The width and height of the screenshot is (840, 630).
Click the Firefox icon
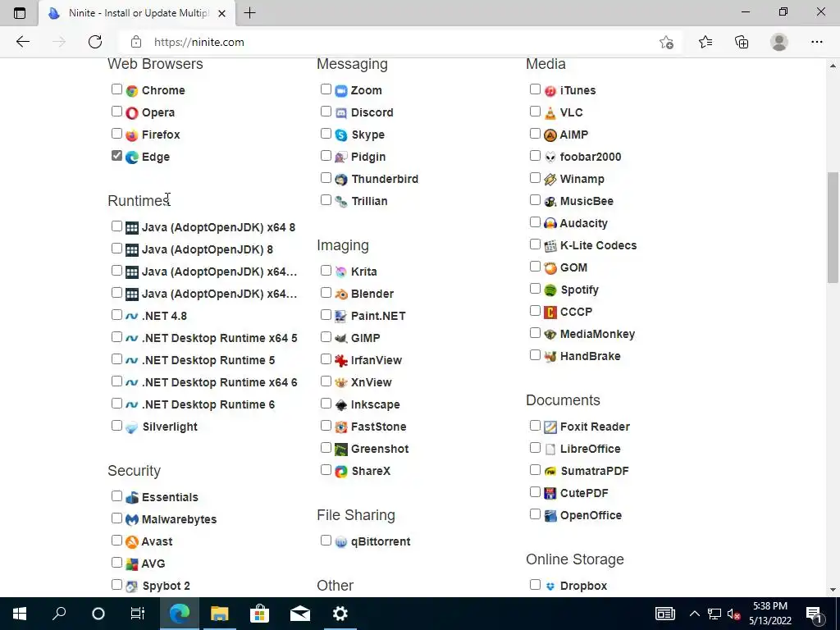(x=132, y=135)
